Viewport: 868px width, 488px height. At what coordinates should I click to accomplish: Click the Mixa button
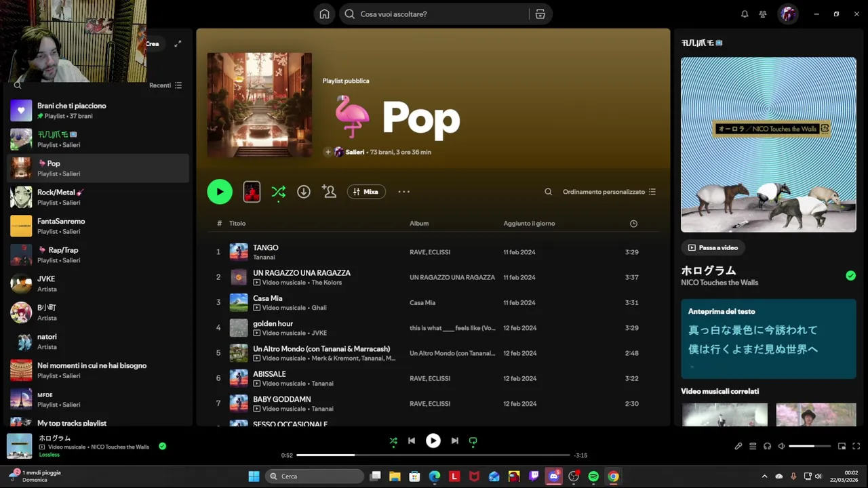coord(366,192)
